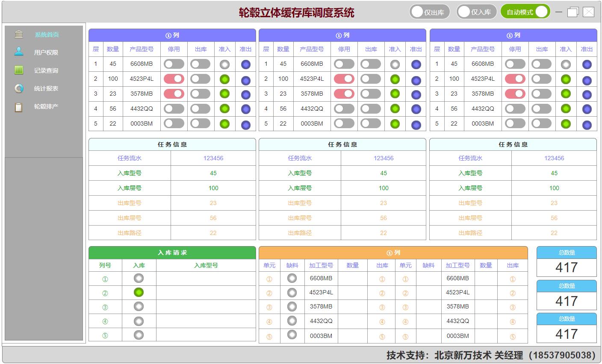Viewport: 602px width, 364px height.
Task: Click the 统计报表 chart icon
Action: [x=19, y=88]
